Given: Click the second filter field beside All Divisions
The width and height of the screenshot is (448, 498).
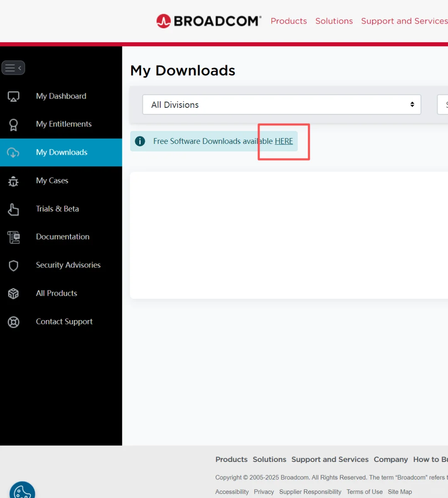Looking at the screenshot, I should [x=443, y=104].
